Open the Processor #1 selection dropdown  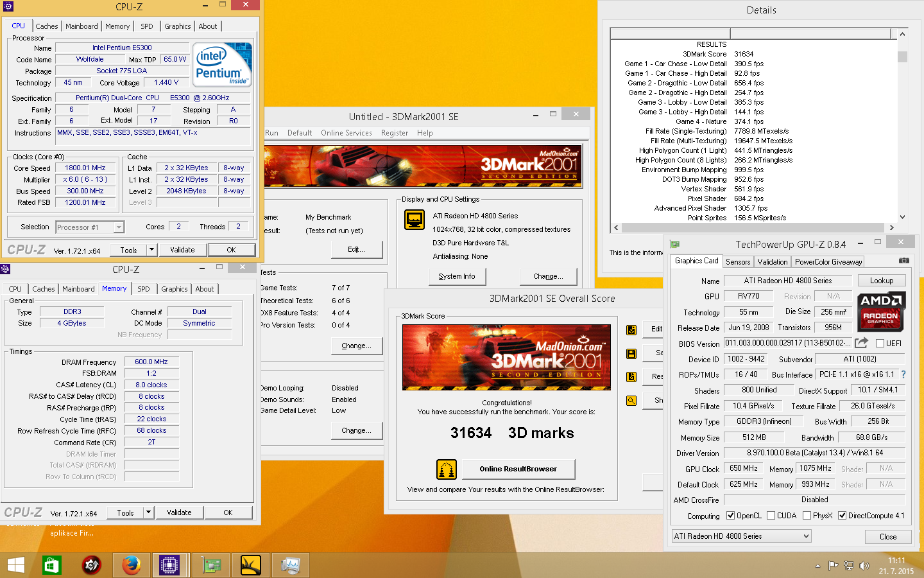[89, 227]
